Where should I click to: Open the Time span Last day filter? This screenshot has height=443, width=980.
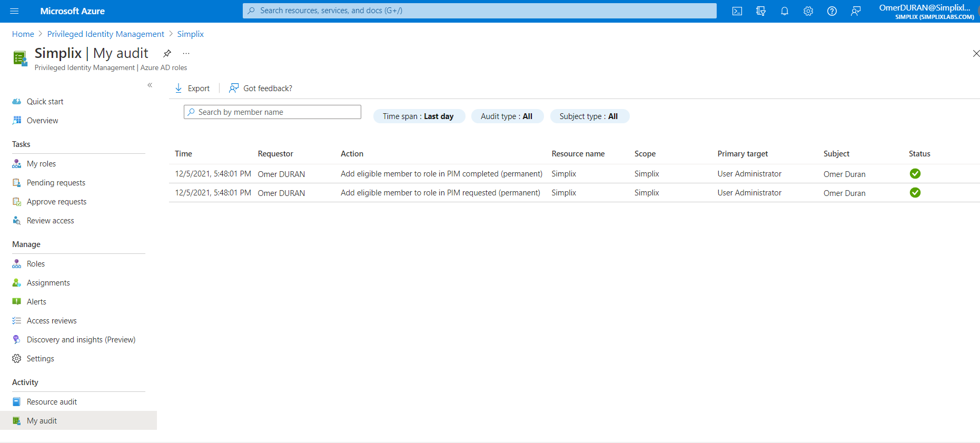pyautogui.click(x=419, y=116)
